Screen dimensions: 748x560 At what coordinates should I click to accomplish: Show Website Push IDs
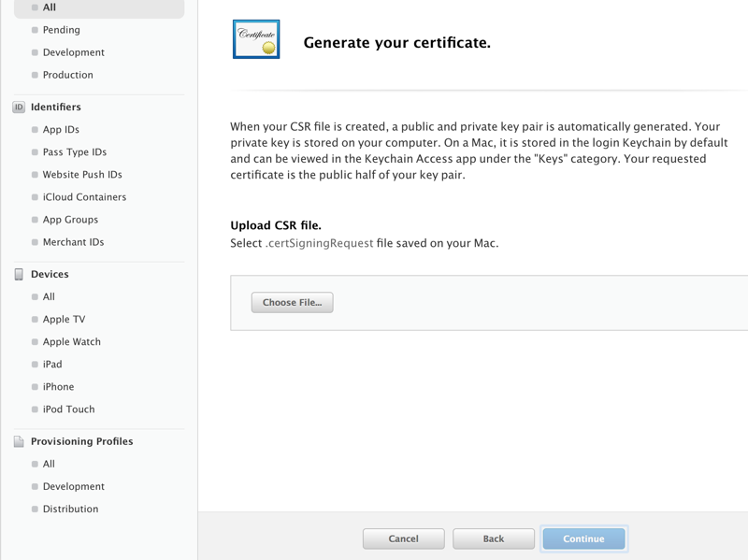pos(82,175)
